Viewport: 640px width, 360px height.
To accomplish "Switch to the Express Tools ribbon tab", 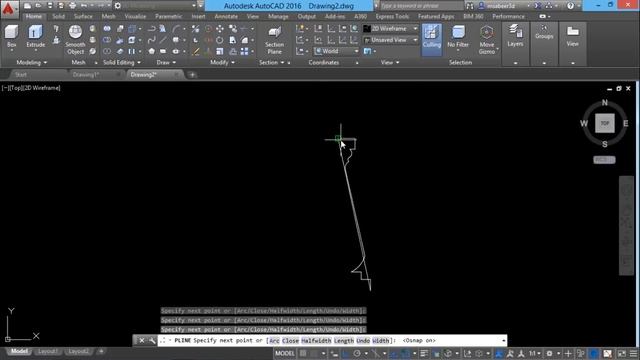I will click(x=392, y=16).
